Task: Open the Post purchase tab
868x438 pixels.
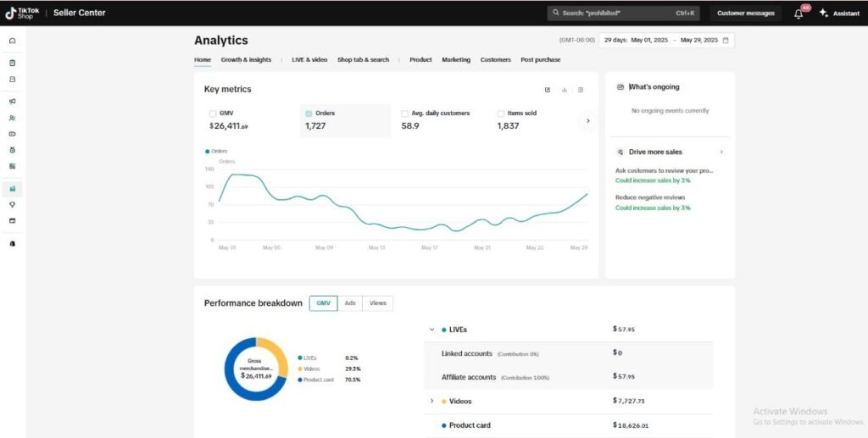Action: 540,59
